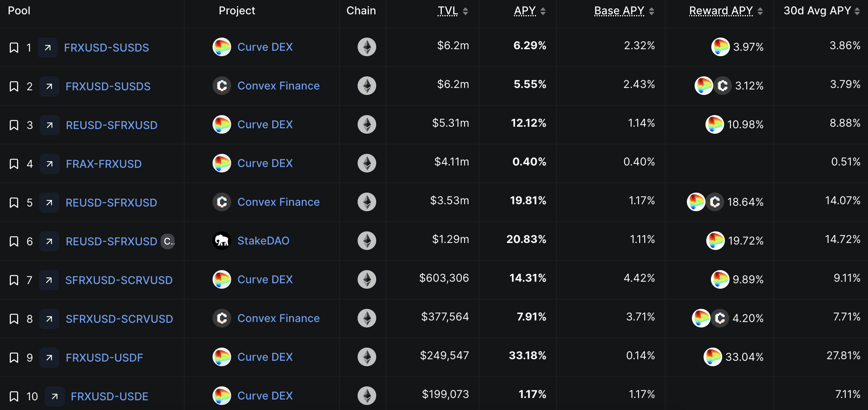The height and width of the screenshot is (410, 868).
Task: Click Convex reward token icon beside 18.64%
Action: [714, 202]
